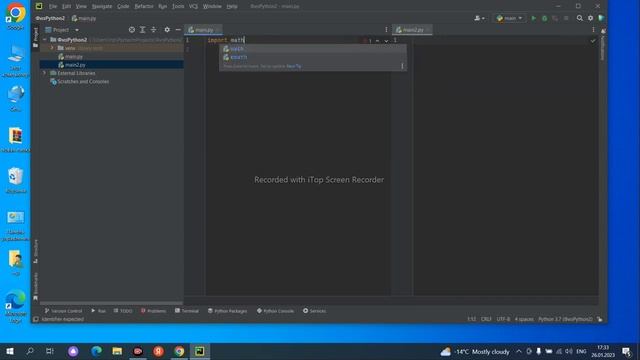
Task: Open the Window menu
Action: (212, 6)
